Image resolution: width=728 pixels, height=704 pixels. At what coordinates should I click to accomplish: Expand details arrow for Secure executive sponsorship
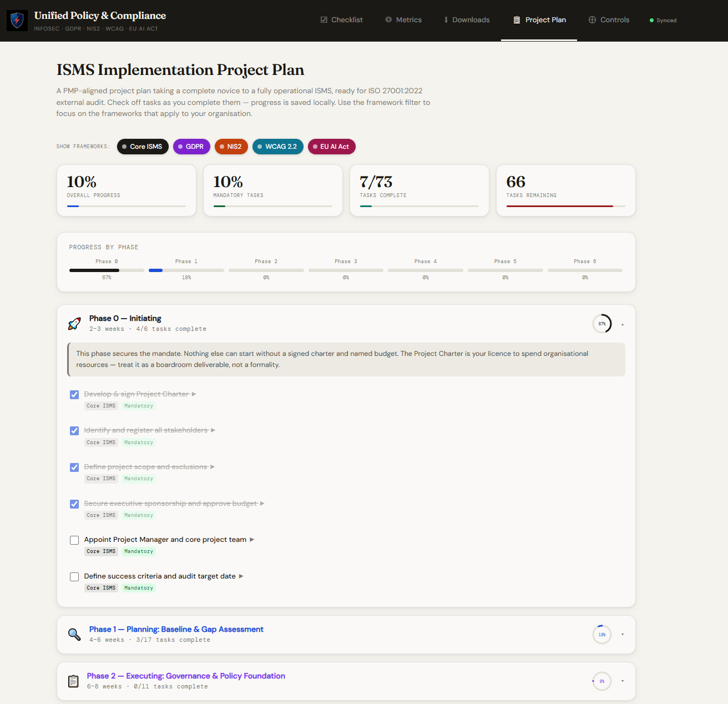pyautogui.click(x=262, y=504)
